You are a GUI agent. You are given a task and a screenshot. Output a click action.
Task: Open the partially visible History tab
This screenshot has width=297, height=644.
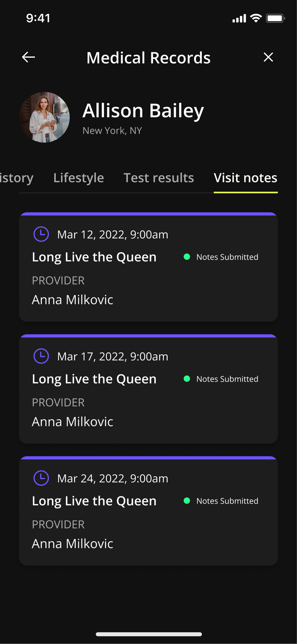pos(16,178)
